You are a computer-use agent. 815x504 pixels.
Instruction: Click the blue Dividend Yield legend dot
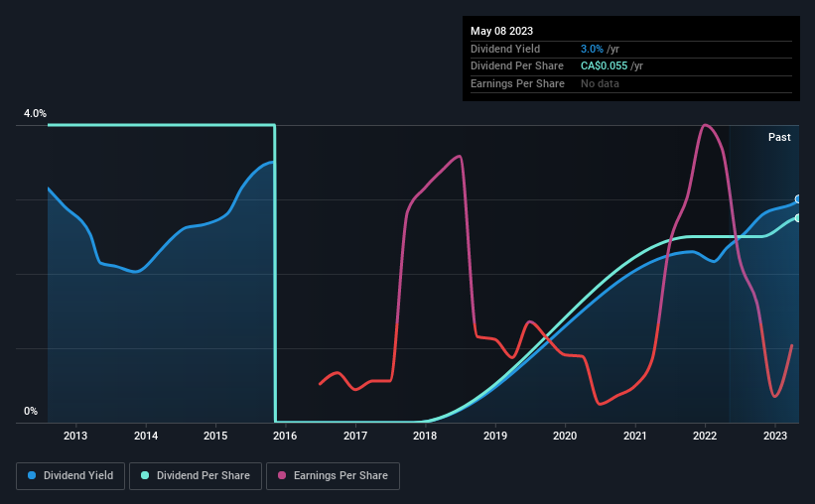[x=32, y=475]
